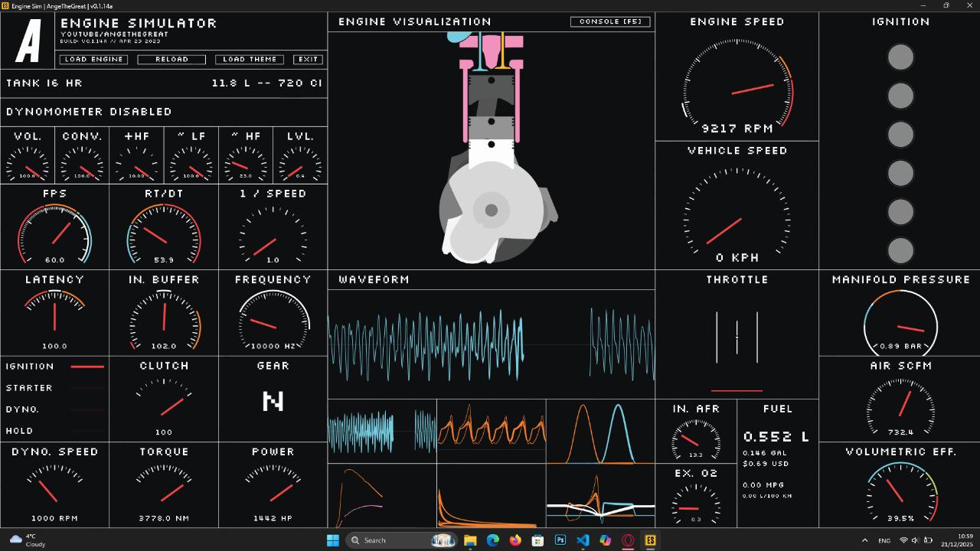Click the Engine Speed RPM gauge
This screenshot has width=980, height=551.
click(737, 88)
